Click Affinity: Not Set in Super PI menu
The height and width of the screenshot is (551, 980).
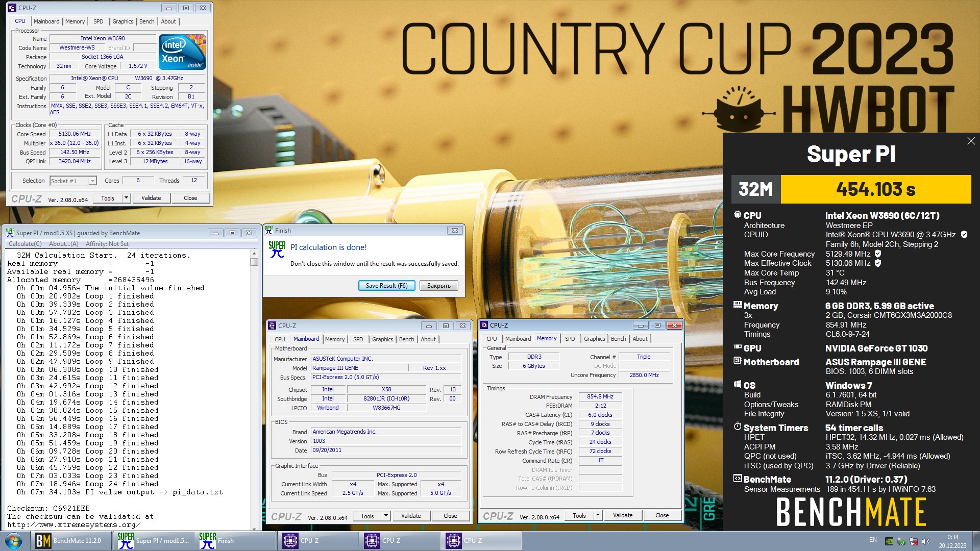107,244
